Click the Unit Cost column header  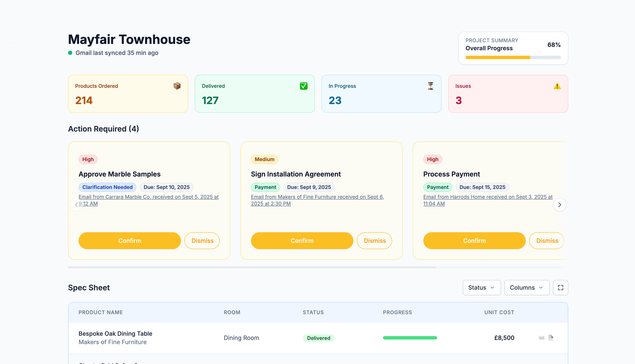[499, 312]
